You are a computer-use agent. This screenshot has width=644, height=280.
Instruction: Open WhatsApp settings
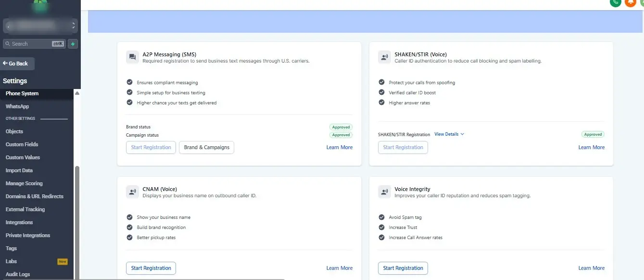point(17,106)
